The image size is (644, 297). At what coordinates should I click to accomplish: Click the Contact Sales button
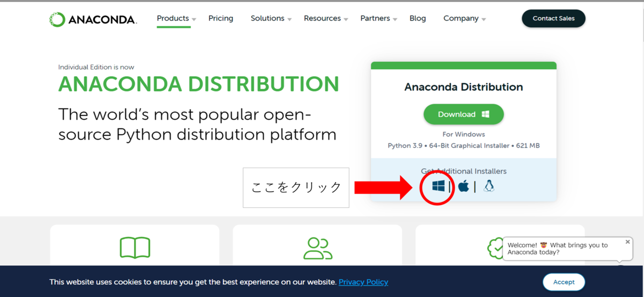click(553, 18)
